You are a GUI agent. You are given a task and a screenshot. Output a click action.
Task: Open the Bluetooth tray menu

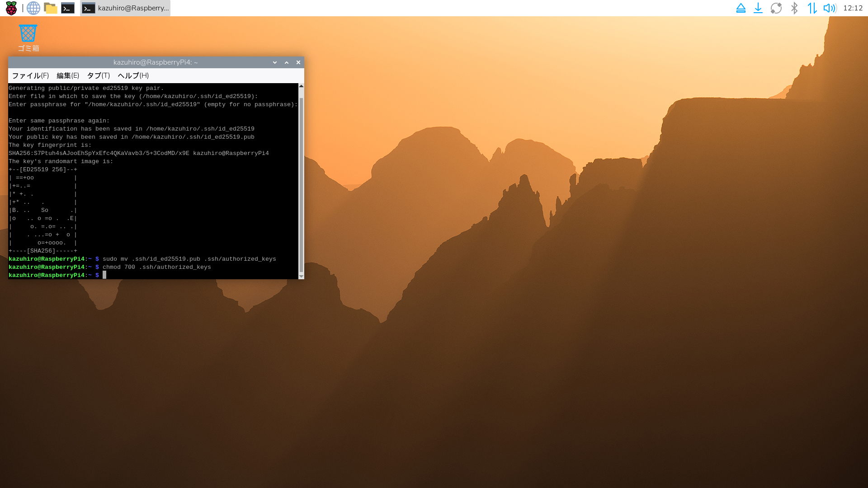pos(794,8)
